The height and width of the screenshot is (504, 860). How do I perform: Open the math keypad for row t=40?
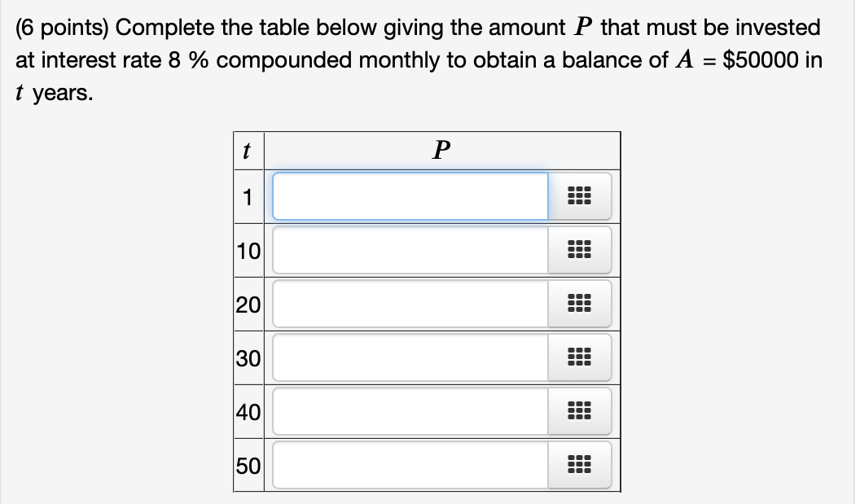(x=579, y=411)
